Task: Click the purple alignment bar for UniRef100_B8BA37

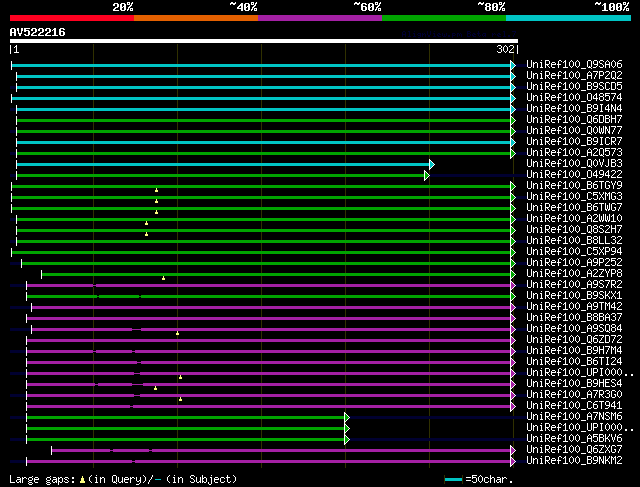Action: (x=270, y=318)
